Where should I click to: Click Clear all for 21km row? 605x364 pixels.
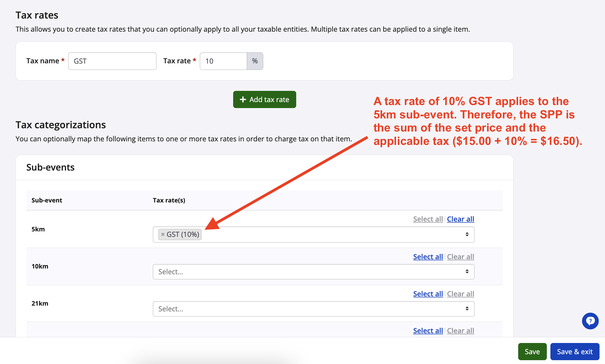click(460, 294)
